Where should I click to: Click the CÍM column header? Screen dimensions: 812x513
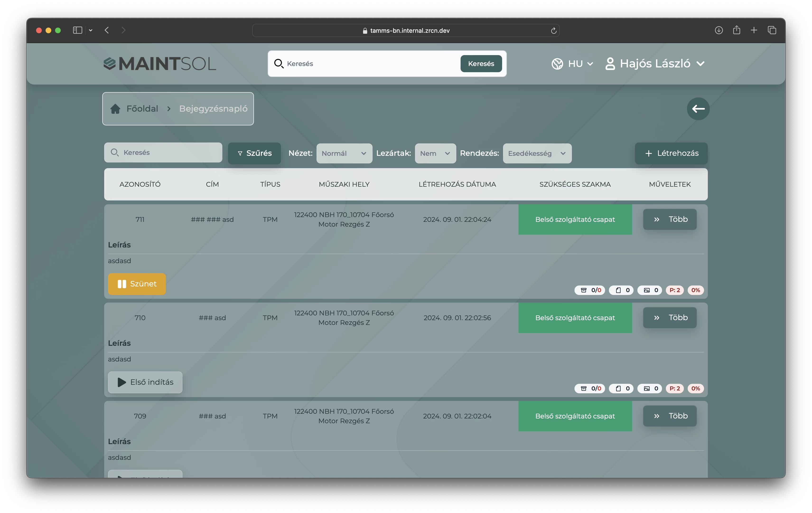click(x=212, y=184)
